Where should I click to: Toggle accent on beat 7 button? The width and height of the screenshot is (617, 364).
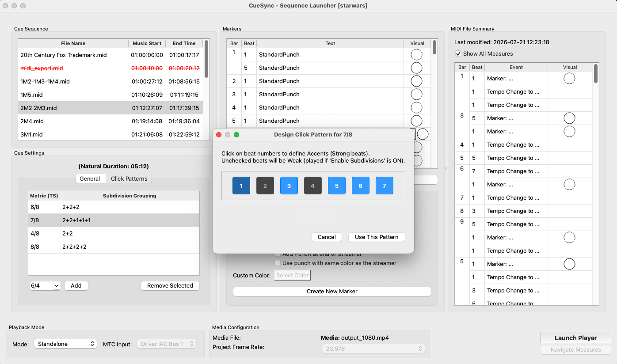(385, 186)
